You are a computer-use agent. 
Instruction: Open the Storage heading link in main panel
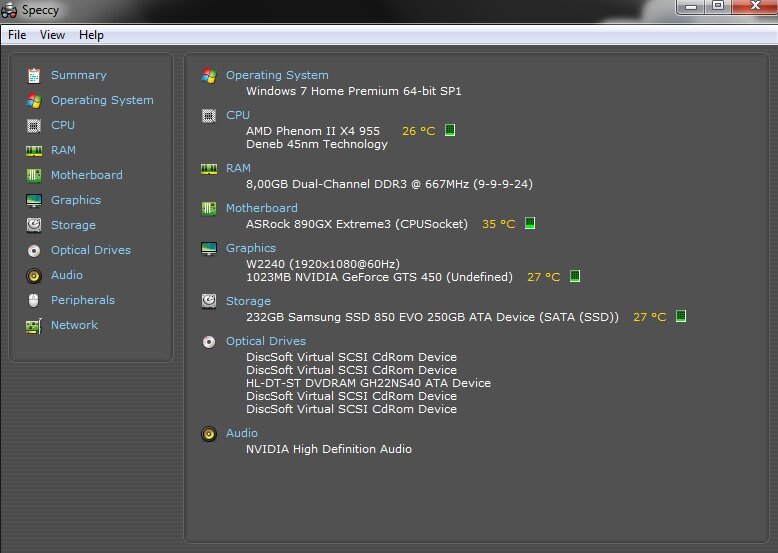249,301
